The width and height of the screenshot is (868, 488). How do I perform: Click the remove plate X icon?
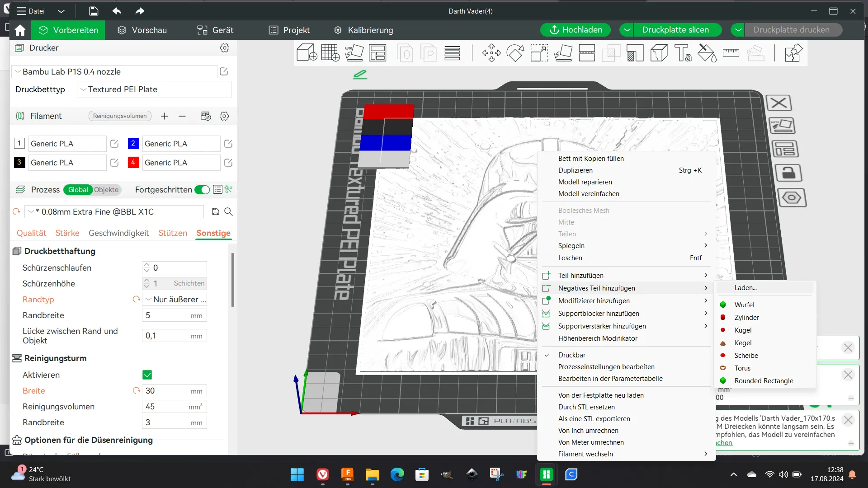[x=778, y=103]
